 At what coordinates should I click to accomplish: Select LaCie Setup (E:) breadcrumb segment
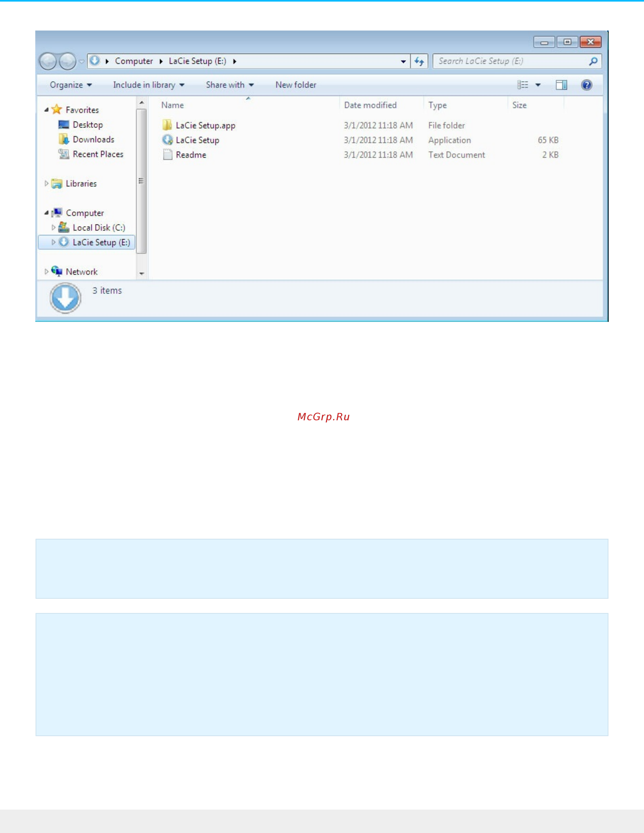(197, 61)
